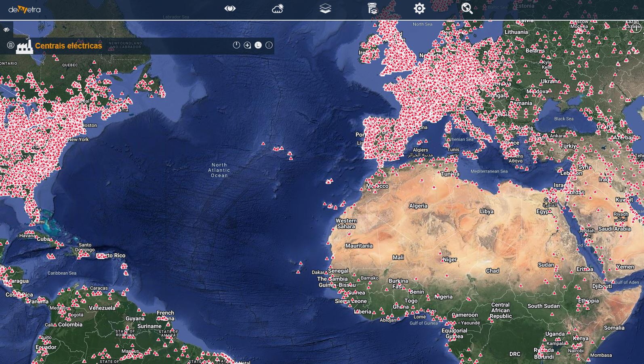Click the factory icon of Centrais eléctricas
Screen dimensions: 644x364
[x=24, y=46]
